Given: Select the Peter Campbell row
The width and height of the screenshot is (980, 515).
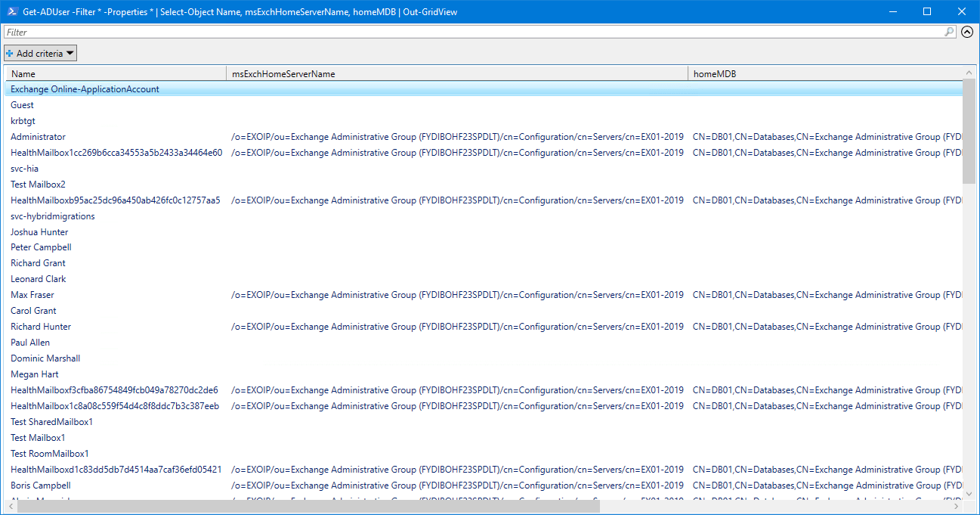Looking at the screenshot, I should [484, 247].
